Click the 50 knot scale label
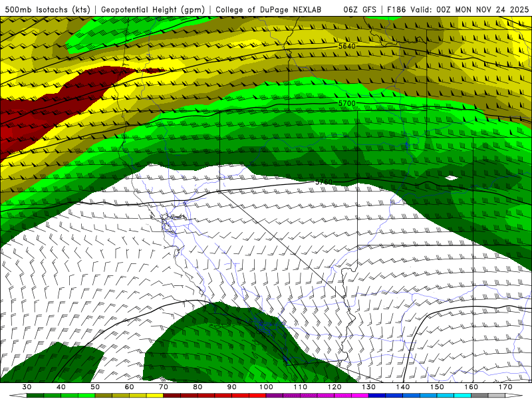This screenshot has width=532, height=399. click(95, 387)
